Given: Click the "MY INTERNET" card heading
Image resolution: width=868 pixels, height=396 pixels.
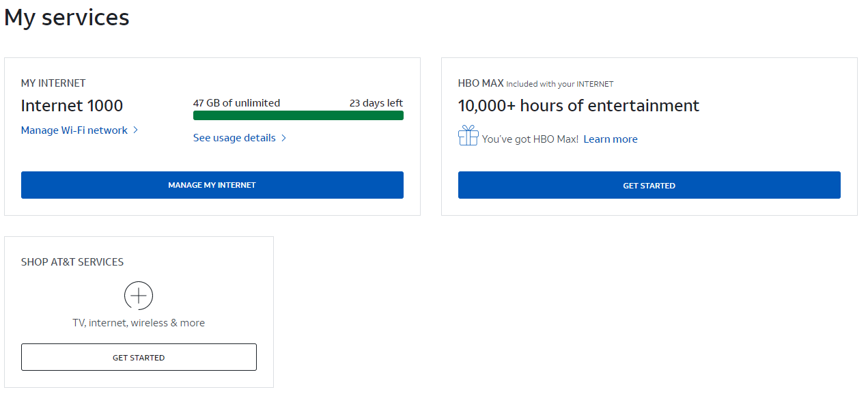Looking at the screenshot, I should [53, 83].
